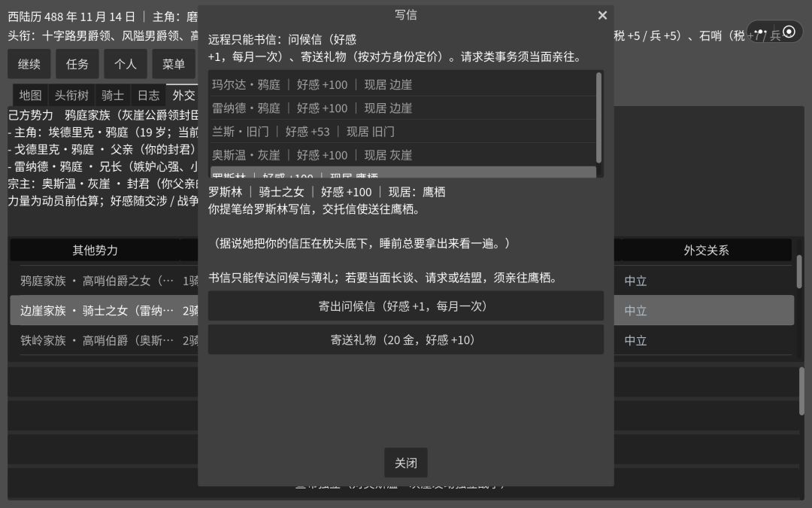Open the 任务 panel
This screenshot has width=812, height=508.
click(77, 64)
